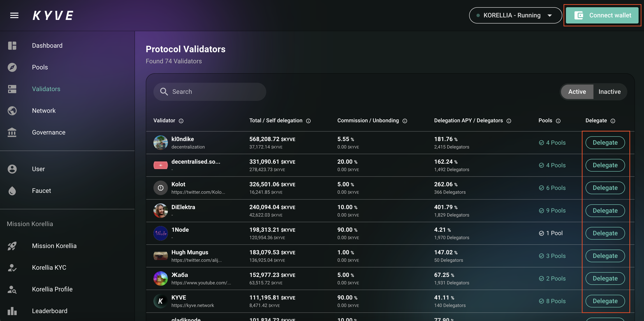Image resolution: width=644 pixels, height=321 pixels.
Task: Click the Leaderboard bar chart icon
Action: click(x=12, y=311)
